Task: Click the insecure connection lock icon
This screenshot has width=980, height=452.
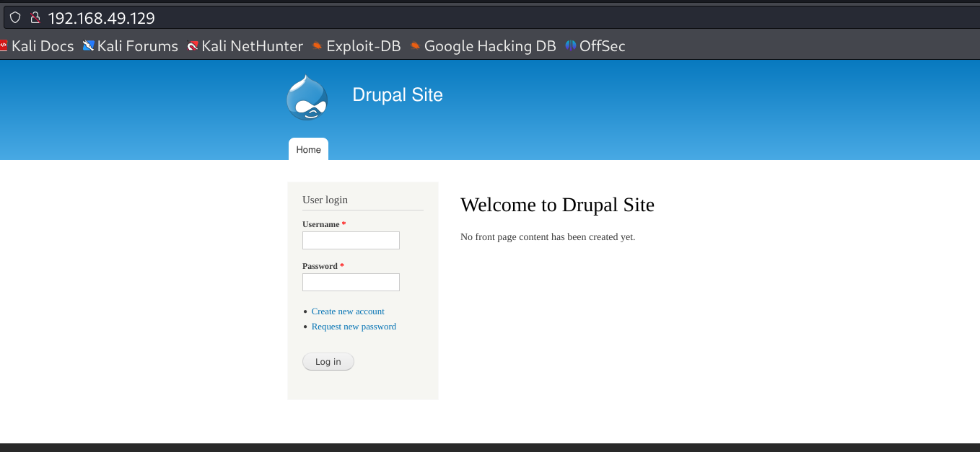Action: coord(34,18)
